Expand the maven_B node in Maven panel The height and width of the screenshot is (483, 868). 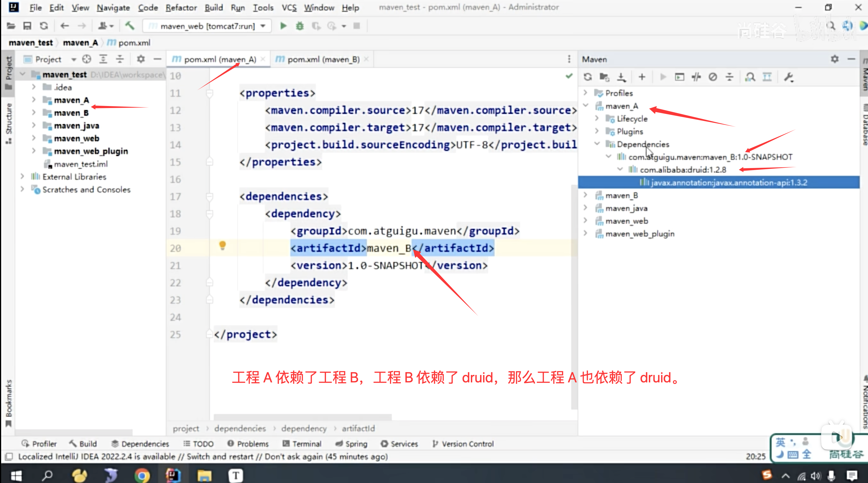pos(585,195)
